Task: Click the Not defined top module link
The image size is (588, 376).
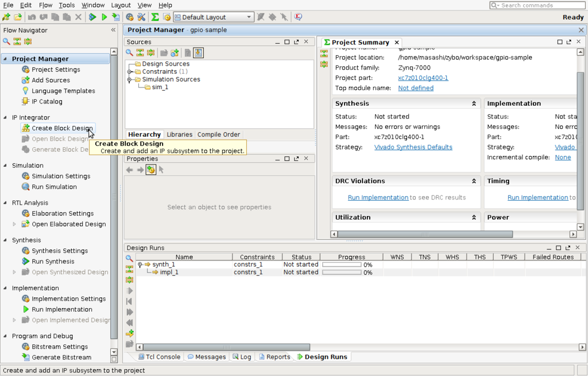Action: pos(416,88)
